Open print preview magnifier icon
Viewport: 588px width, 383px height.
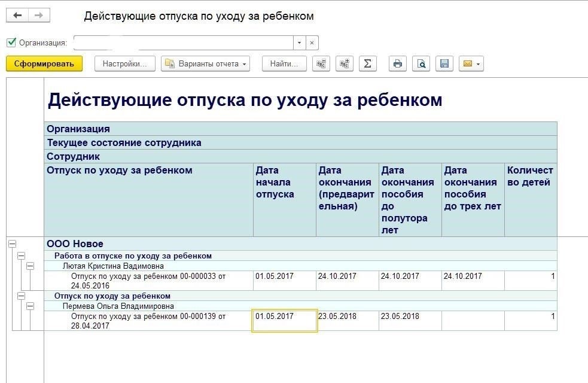[421, 64]
